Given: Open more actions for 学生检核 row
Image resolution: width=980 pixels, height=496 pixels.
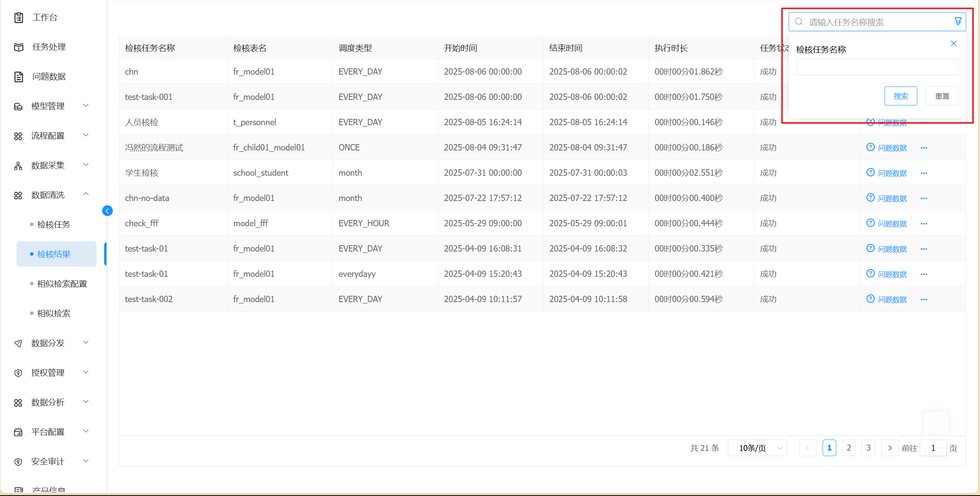Looking at the screenshot, I should [x=924, y=173].
